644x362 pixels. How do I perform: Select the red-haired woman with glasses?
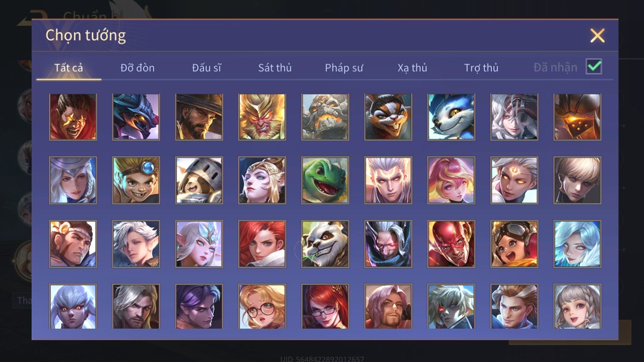[325, 306]
